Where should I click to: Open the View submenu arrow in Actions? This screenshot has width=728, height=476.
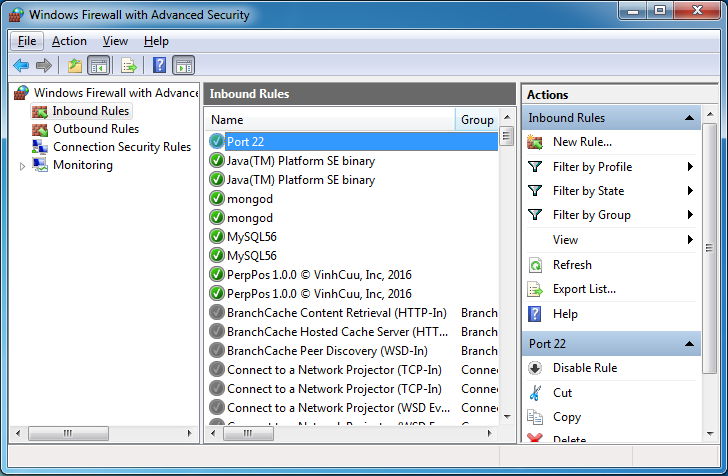[690, 240]
